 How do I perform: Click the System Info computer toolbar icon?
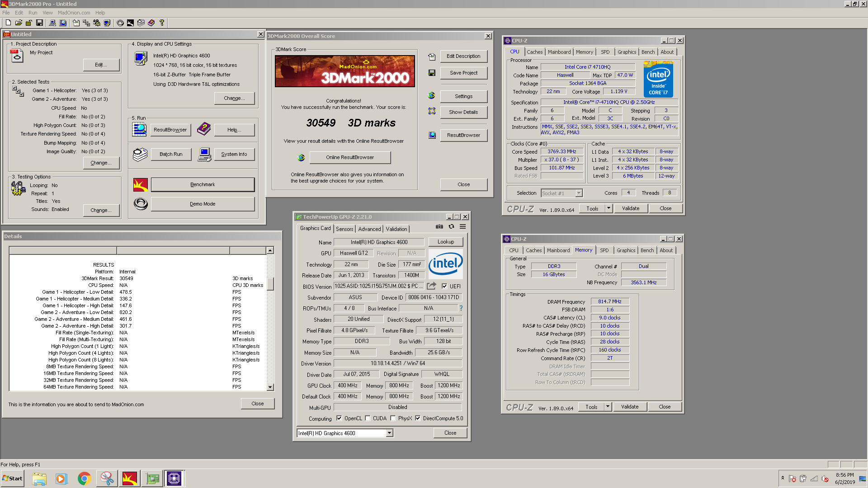tap(52, 23)
